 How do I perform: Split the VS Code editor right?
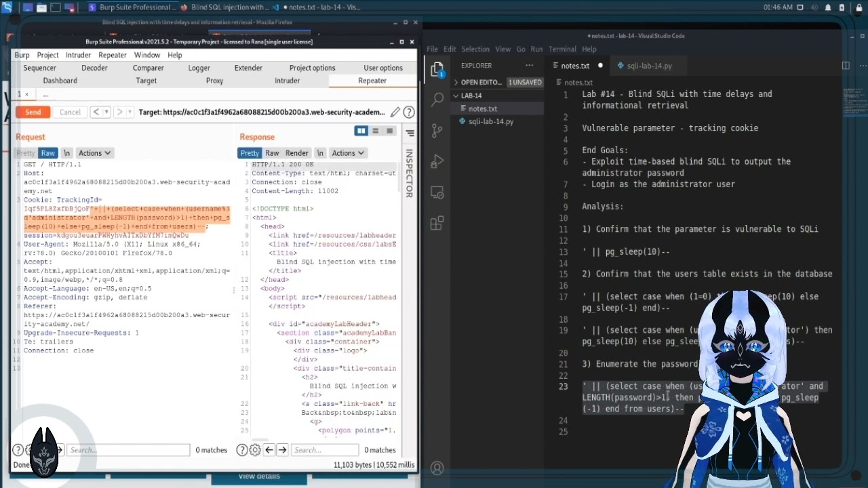(846, 66)
